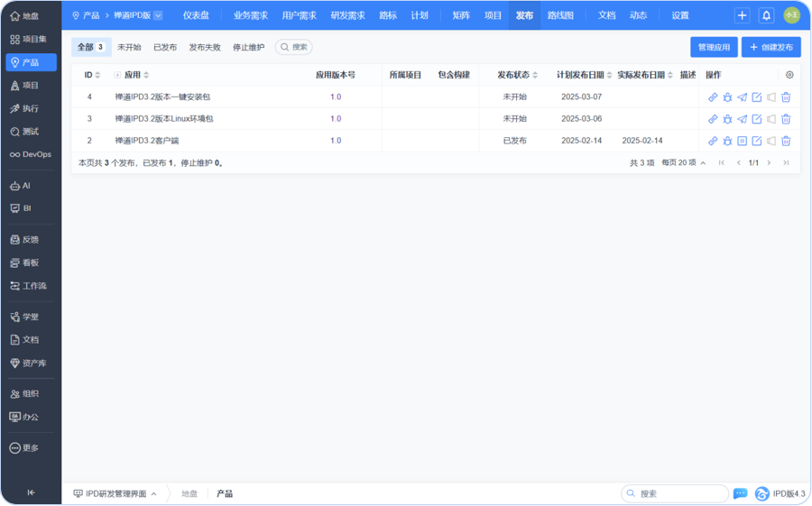Viewport: 812px width, 506px height.
Task: Expand the 禅道IPD版 product dropdown
Action: pyautogui.click(x=158, y=15)
